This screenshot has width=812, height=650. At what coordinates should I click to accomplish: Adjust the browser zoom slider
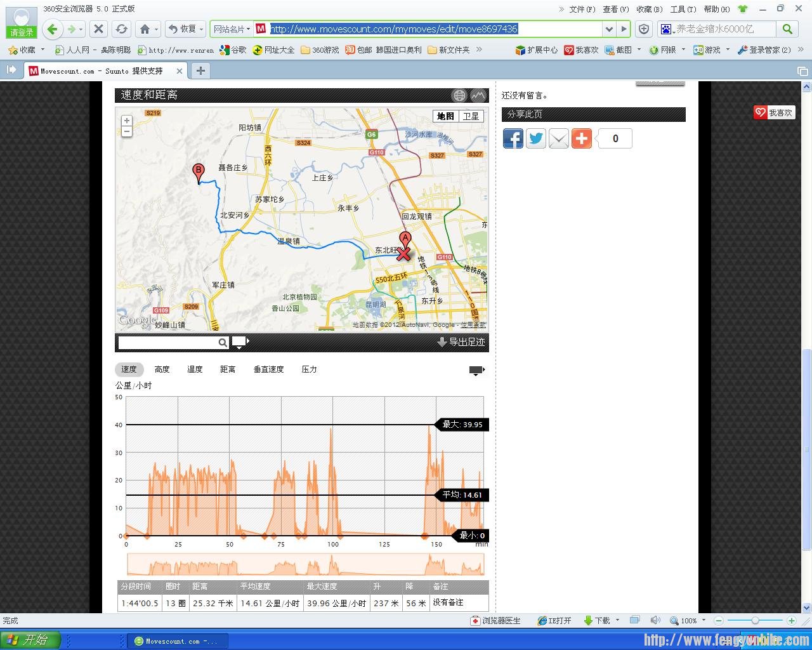[x=755, y=620]
